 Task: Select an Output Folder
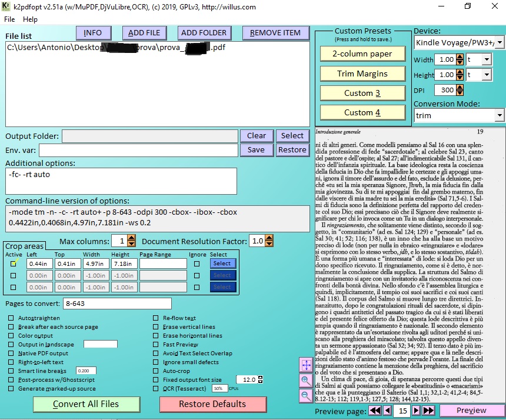coord(292,136)
